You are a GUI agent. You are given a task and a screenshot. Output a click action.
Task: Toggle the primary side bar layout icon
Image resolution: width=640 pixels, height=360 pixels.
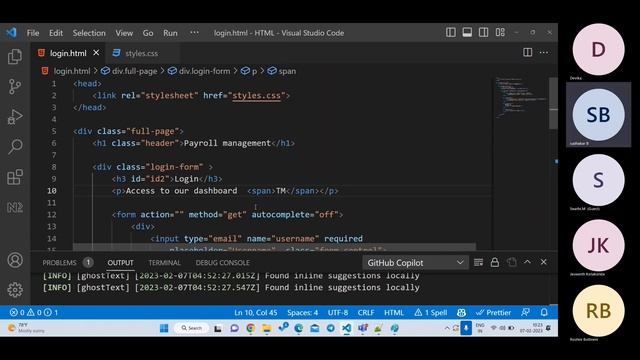[x=451, y=32]
